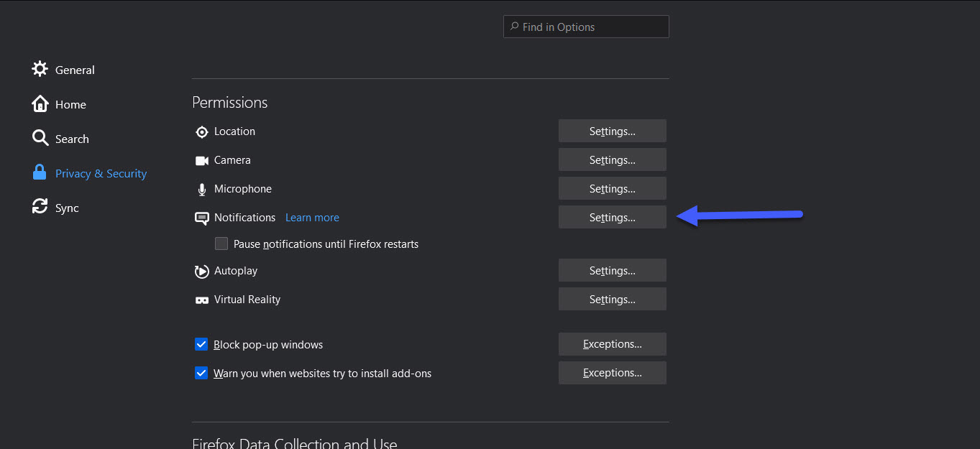Open Virtual Reality Settings button
The width and height of the screenshot is (980, 449).
tap(613, 299)
